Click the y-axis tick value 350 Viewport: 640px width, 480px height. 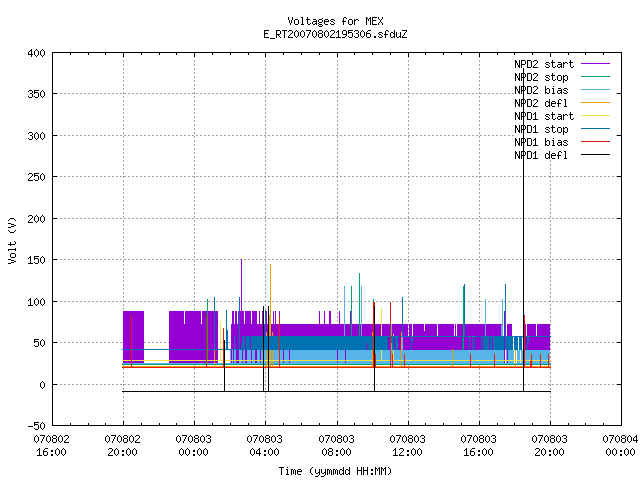coord(36,94)
